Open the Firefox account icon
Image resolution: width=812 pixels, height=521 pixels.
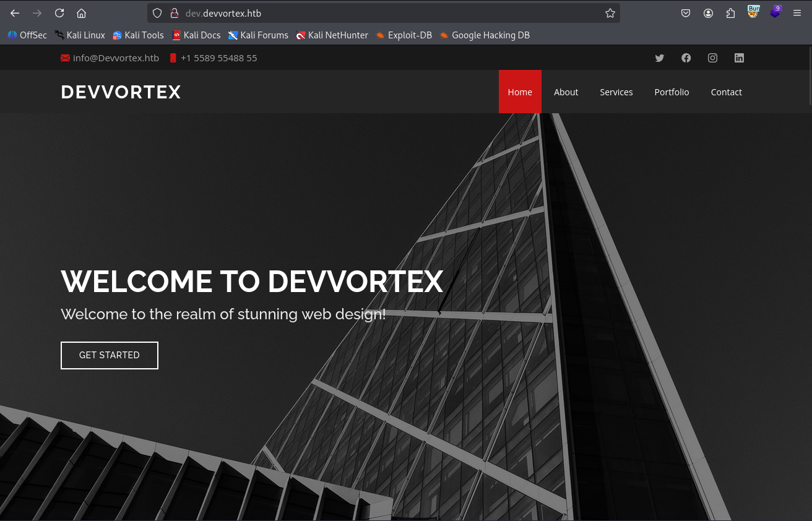pos(708,13)
